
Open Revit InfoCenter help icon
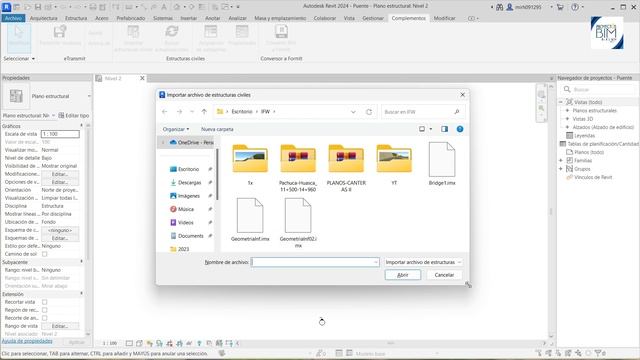pos(575,7)
